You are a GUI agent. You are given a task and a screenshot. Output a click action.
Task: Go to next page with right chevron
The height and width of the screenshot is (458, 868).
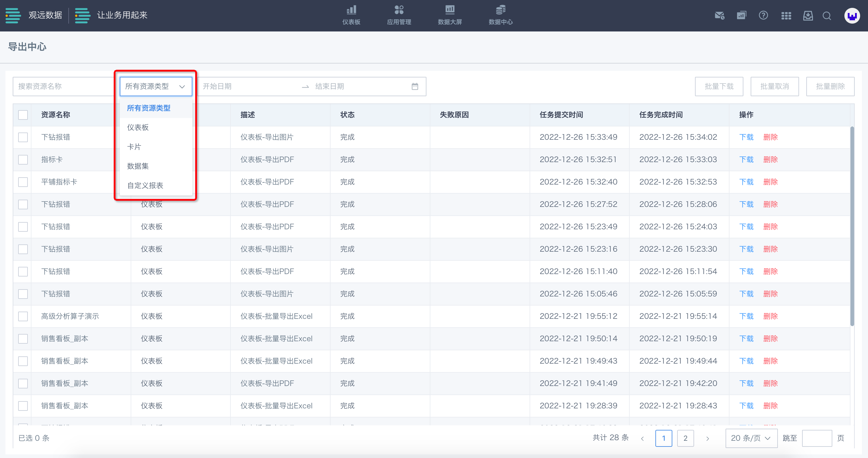pos(707,438)
